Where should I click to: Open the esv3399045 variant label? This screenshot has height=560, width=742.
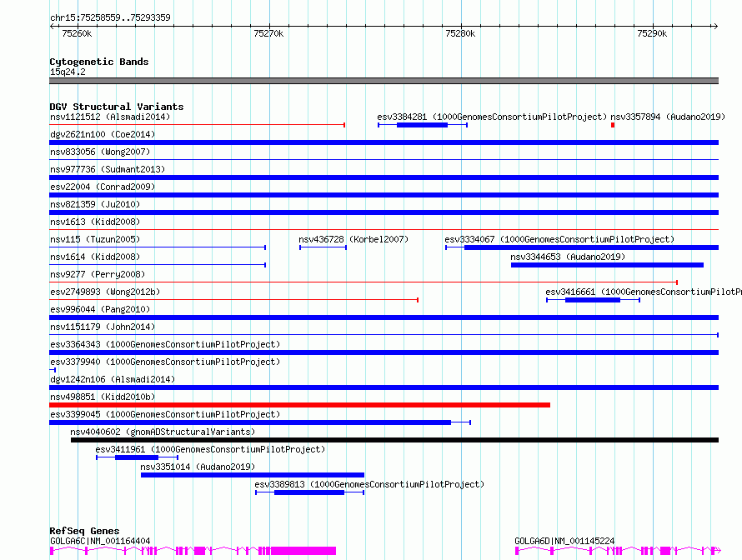(165, 414)
